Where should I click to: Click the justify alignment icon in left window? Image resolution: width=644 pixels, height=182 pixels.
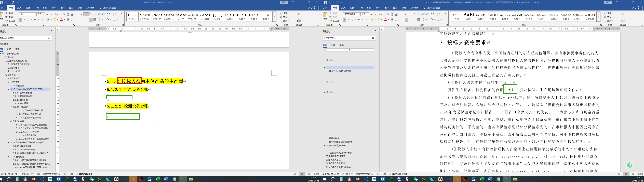pyautogui.click(x=90, y=19)
